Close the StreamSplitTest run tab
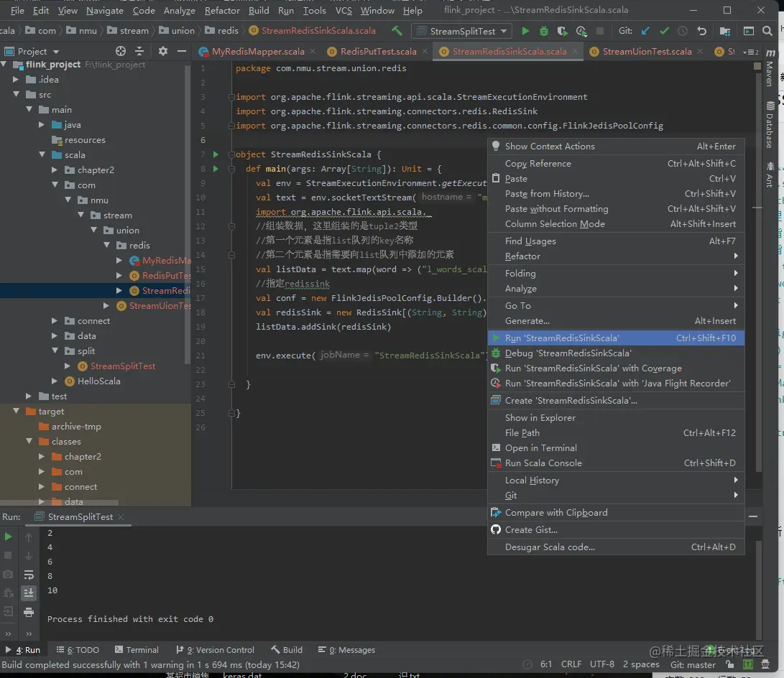The width and height of the screenshot is (784, 678). (121, 516)
